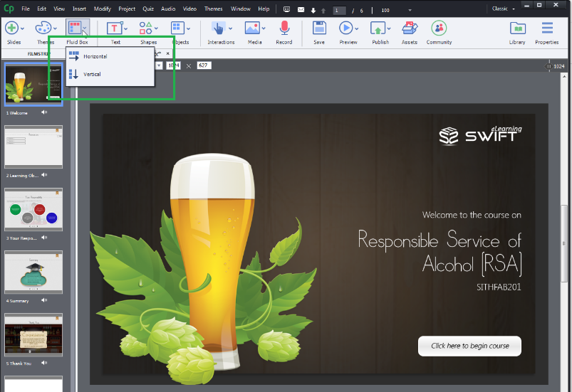572x392 pixels.
Task: Open the Window menu
Action: tap(240, 9)
